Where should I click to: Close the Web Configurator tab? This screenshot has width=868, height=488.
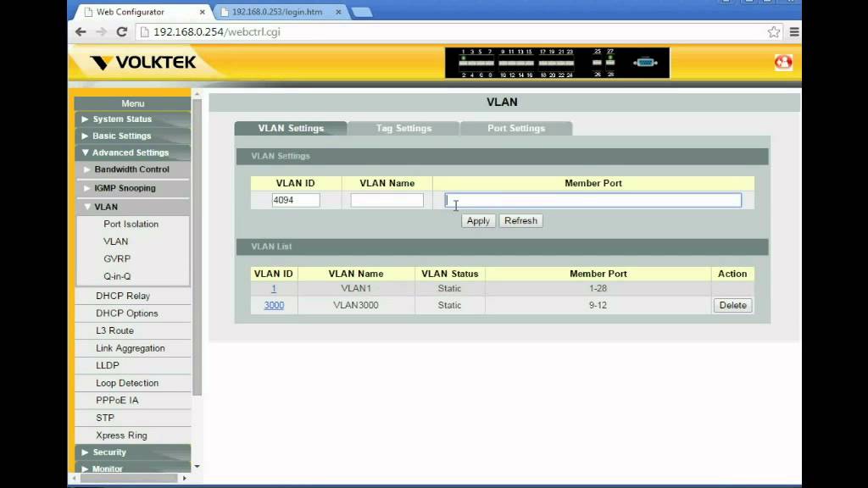[x=202, y=12]
